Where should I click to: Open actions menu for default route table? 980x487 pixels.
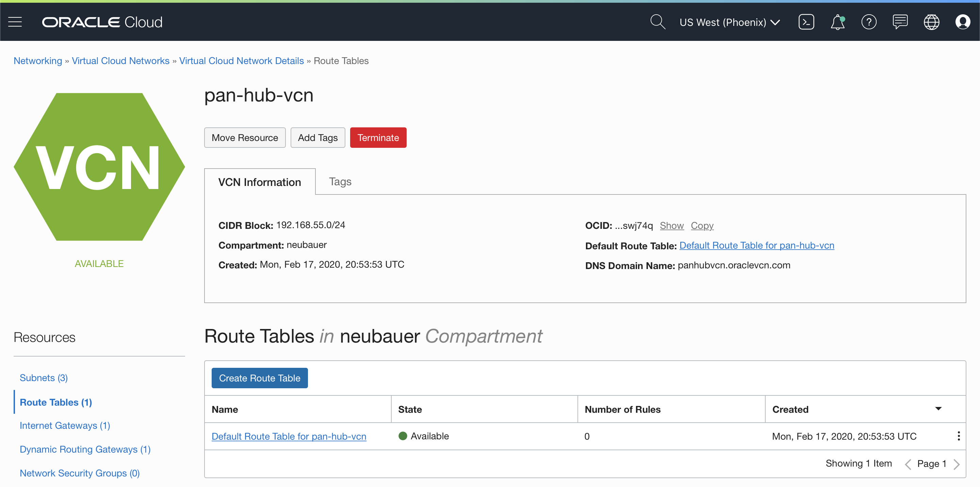(x=958, y=436)
